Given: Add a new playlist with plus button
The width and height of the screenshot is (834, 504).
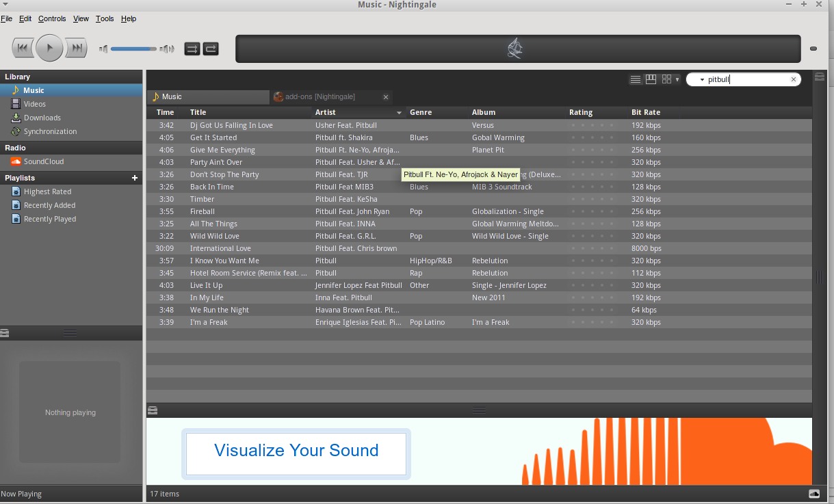Looking at the screenshot, I should 135,178.
